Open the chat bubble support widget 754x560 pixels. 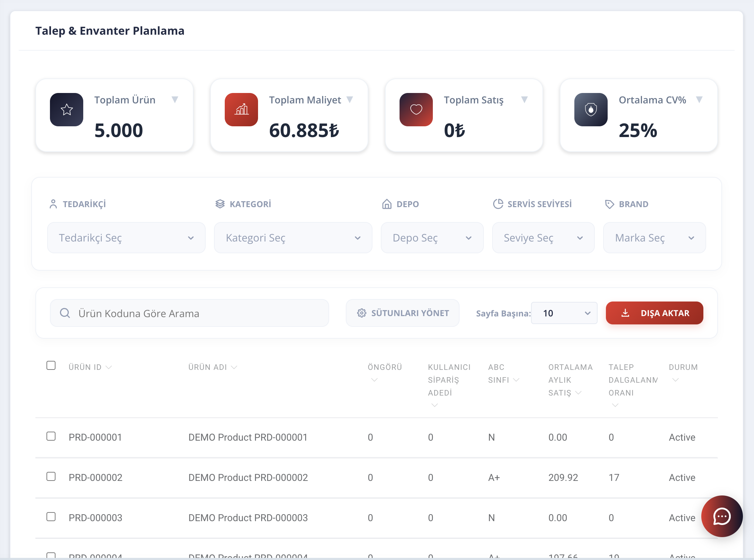722,516
